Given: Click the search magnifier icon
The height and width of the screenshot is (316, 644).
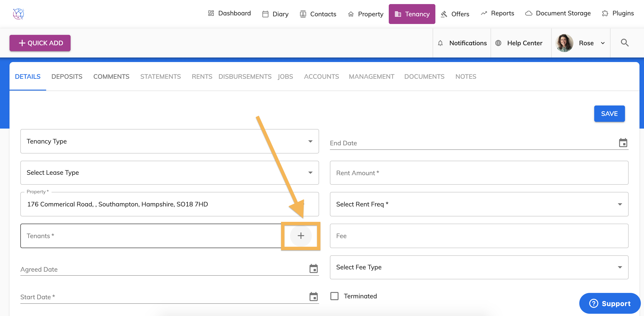Looking at the screenshot, I should pos(625,43).
